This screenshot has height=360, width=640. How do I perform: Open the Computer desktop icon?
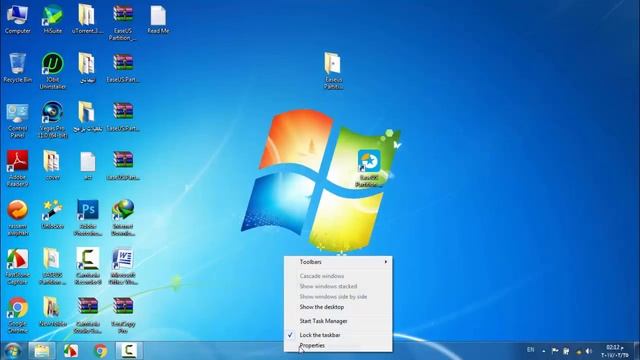pyautogui.click(x=18, y=19)
